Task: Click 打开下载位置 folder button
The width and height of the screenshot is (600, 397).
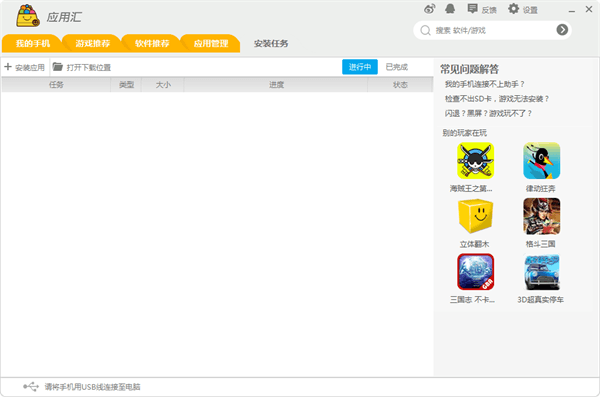Action: pos(82,67)
